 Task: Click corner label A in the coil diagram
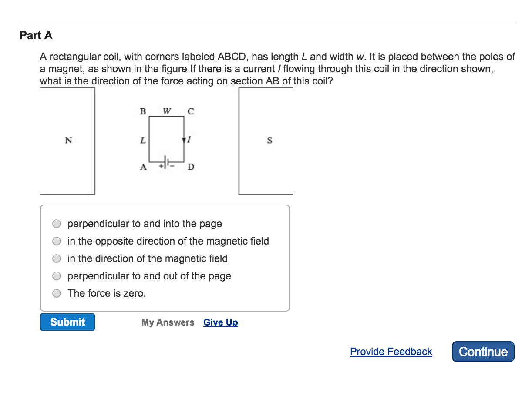click(143, 166)
